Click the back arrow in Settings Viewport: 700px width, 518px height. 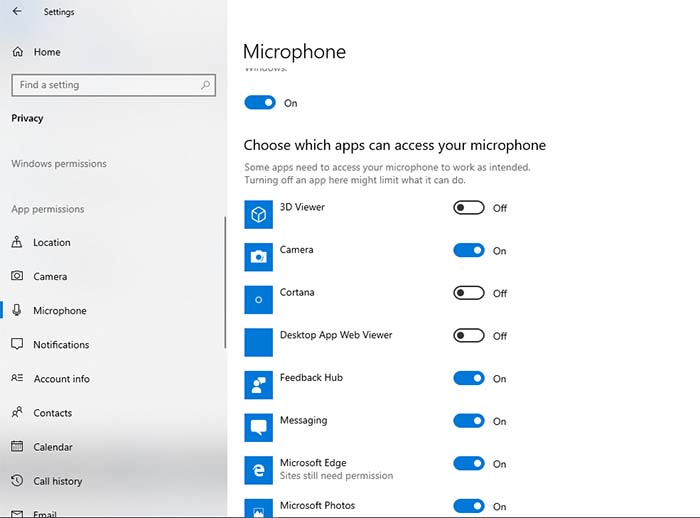tap(17, 12)
